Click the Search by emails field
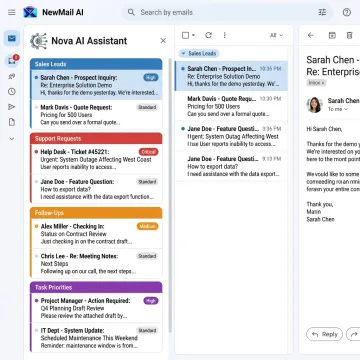The height and width of the screenshot is (360, 360). [227, 12]
